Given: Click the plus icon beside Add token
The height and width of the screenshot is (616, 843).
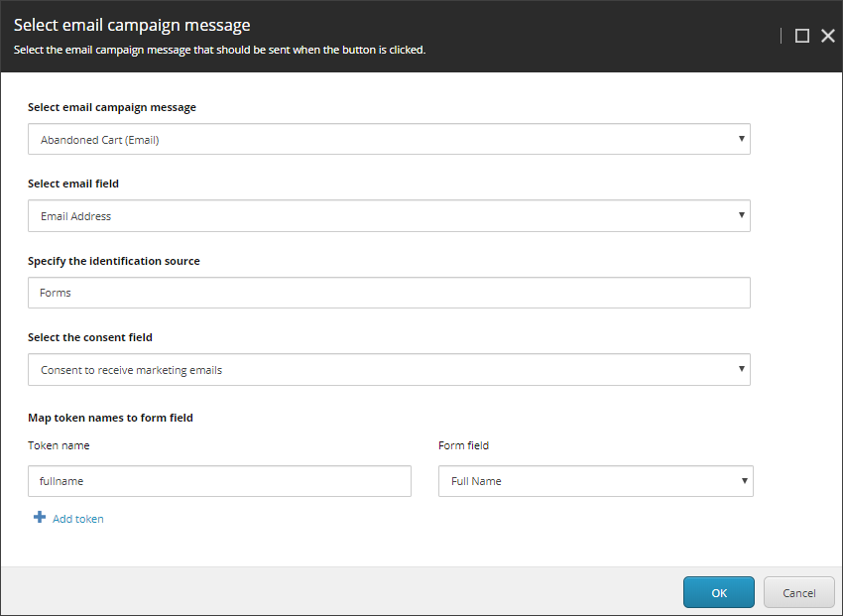Looking at the screenshot, I should click(40, 518).
